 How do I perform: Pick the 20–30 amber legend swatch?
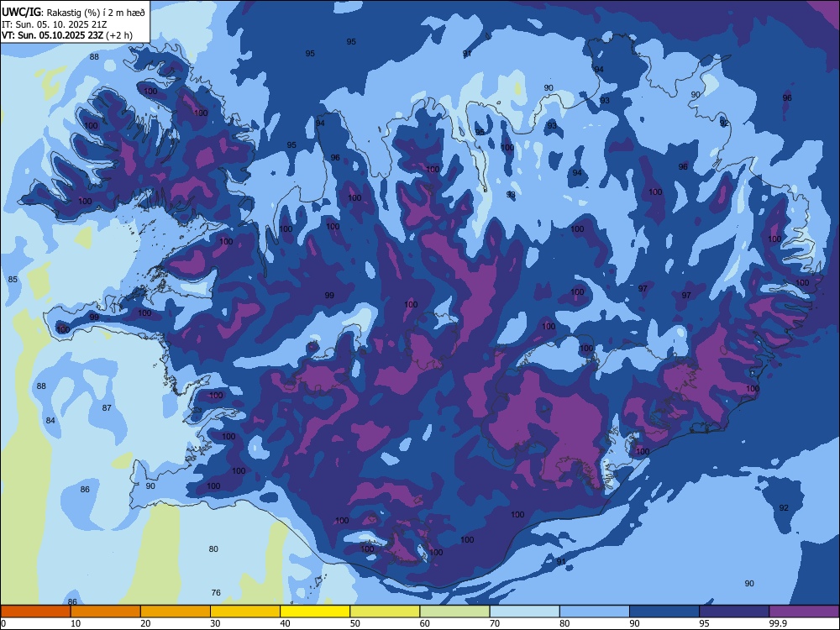click(176, 612)
